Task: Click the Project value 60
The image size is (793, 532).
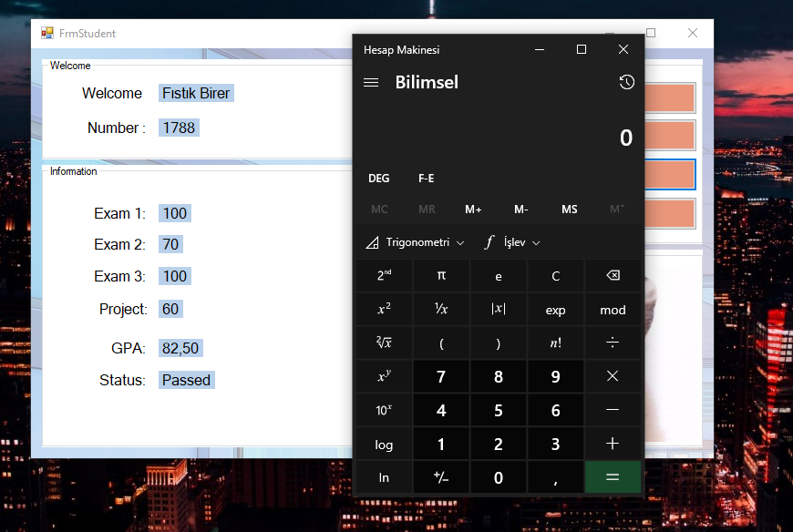Action: click(x=170, y=309)
